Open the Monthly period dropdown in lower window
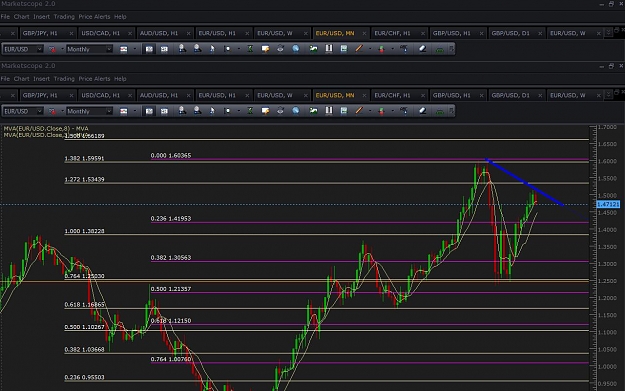 click(x=109, y=111)
